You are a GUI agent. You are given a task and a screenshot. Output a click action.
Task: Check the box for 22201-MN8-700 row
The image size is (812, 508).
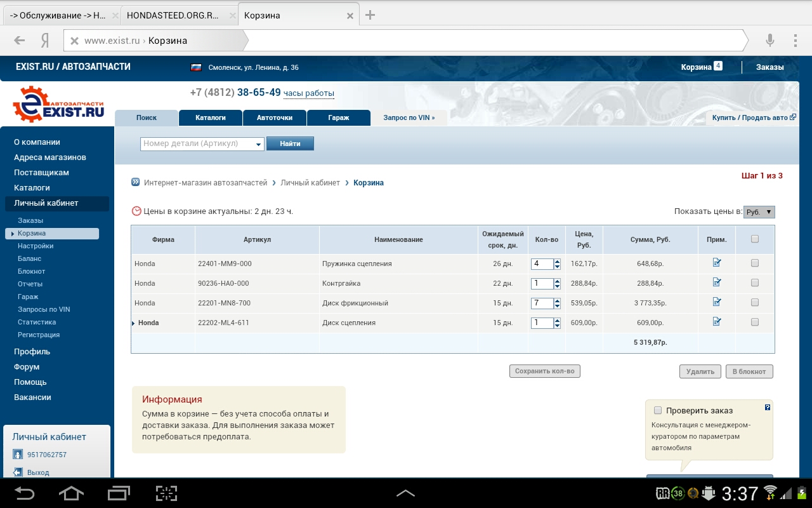pyautogui.click(x=755, y=302)
